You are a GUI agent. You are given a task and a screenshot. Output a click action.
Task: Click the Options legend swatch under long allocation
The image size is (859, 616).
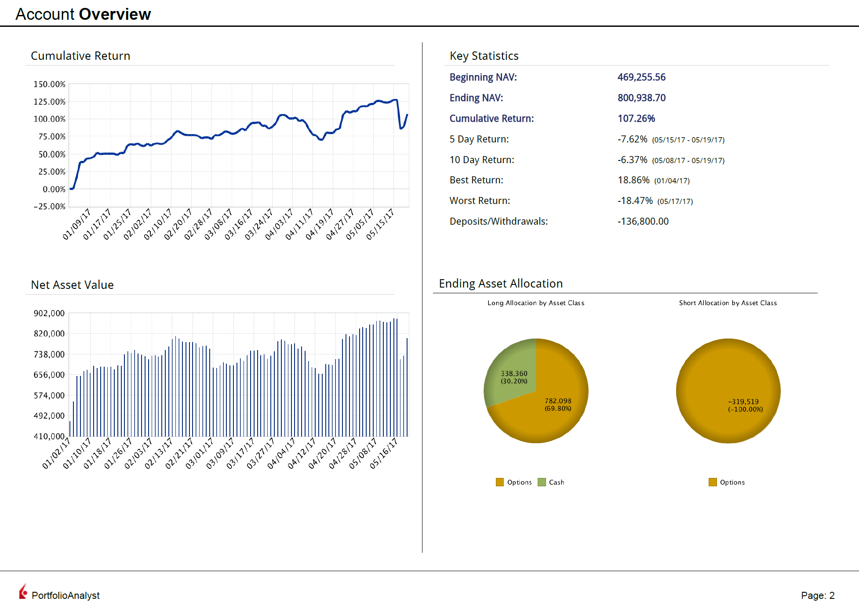(499, 482)
